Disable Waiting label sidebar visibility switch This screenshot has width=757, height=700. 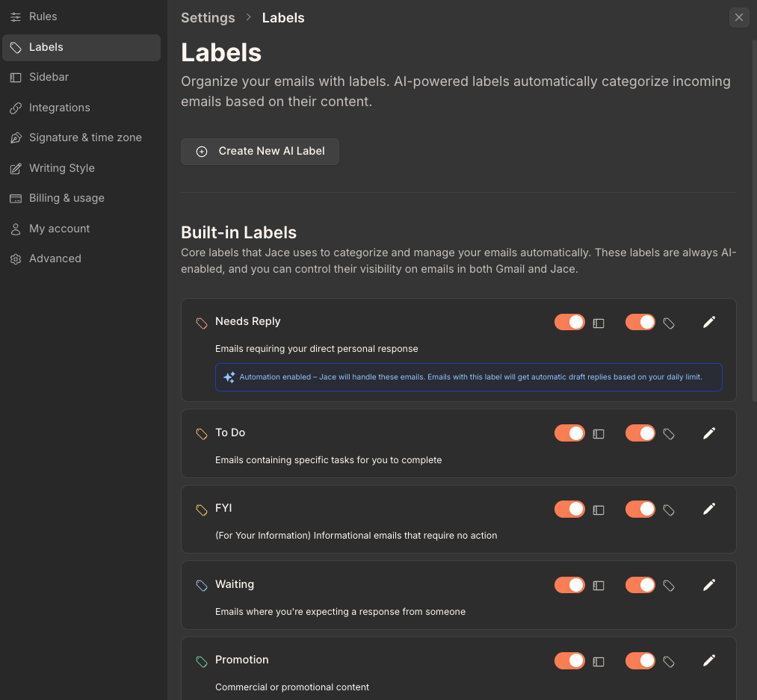(x=569, y=585)
